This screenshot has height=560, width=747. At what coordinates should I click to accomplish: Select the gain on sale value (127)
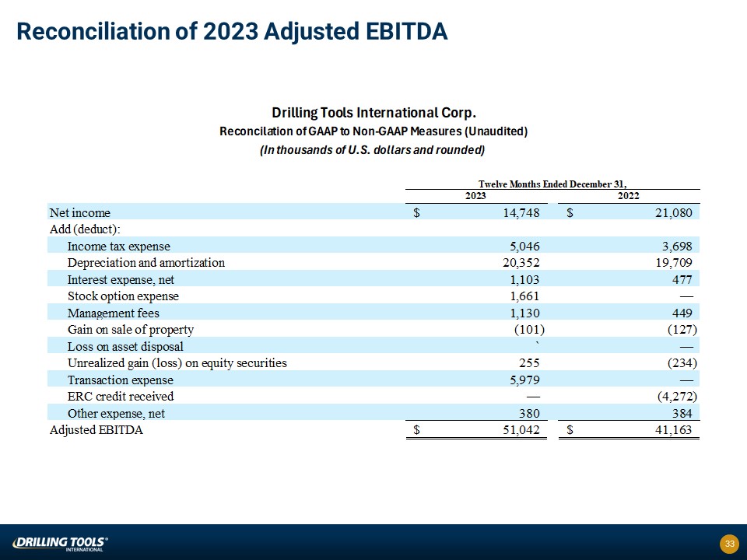[682, 330]
